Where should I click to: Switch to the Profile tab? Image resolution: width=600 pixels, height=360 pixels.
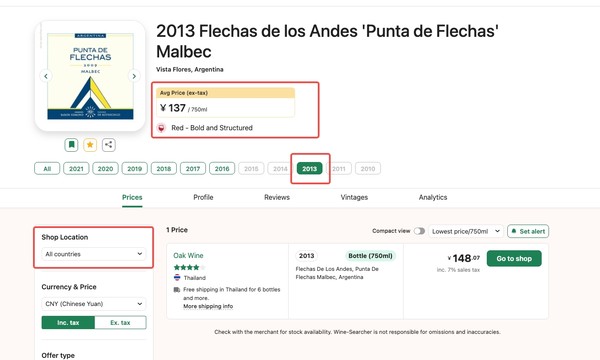[203, 197]
